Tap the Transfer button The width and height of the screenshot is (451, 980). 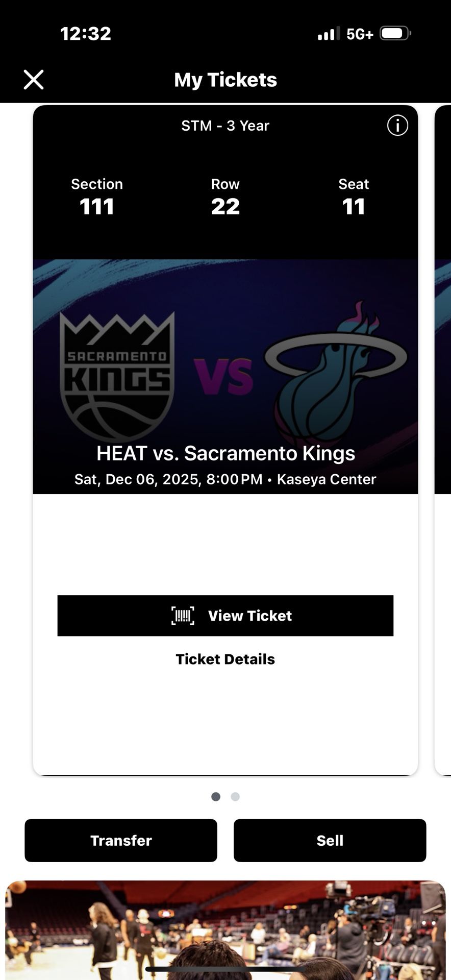coord(120,840)
